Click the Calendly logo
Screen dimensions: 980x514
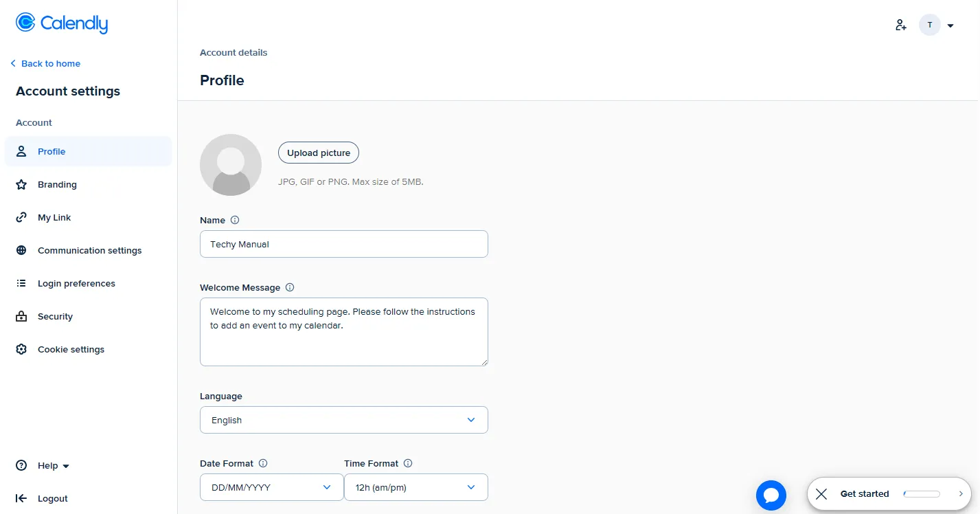pyautogui.click(x=60, y=23)
